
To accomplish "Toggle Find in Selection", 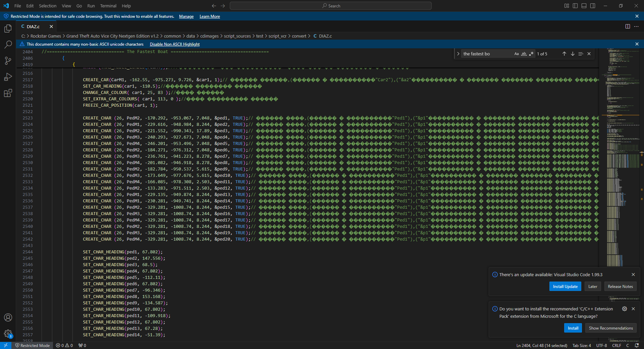I will point(580,54).
